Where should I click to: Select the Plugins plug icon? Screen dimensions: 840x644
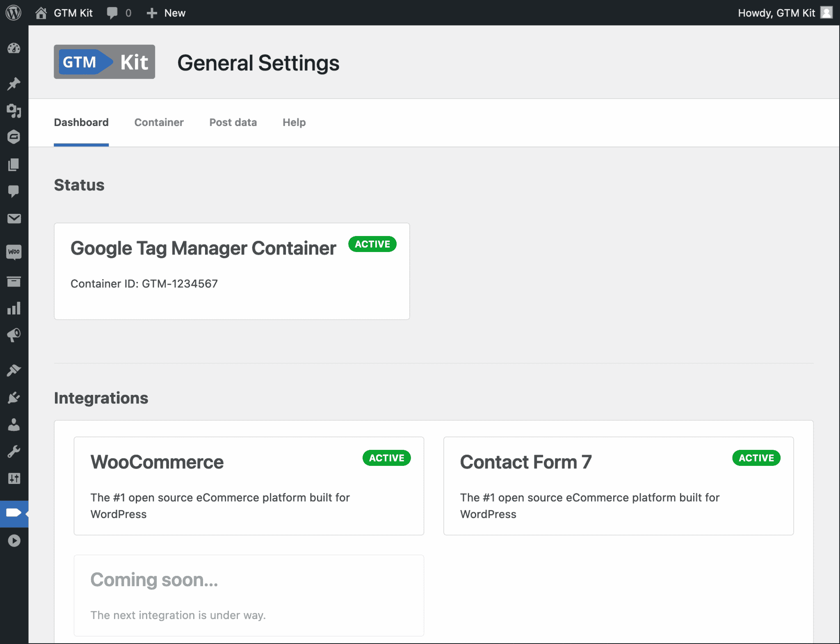point(14,397)
